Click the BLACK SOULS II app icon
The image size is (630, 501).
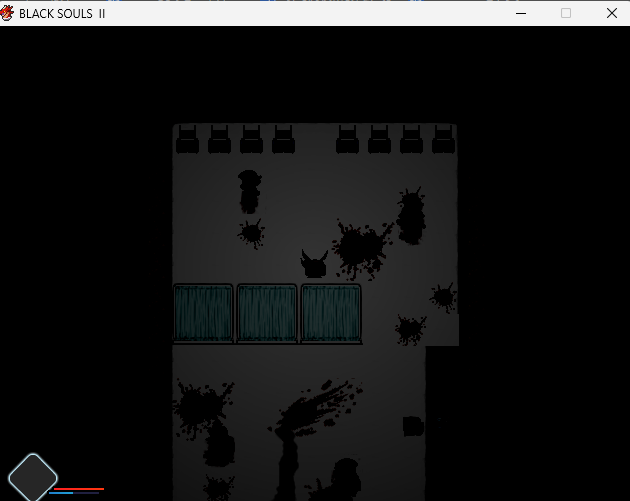(9, 13)
